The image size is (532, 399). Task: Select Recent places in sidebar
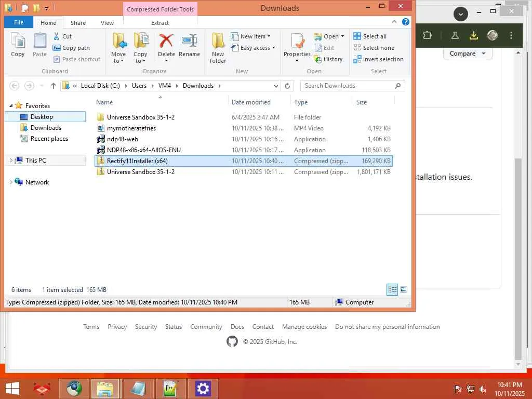[49, 138]
